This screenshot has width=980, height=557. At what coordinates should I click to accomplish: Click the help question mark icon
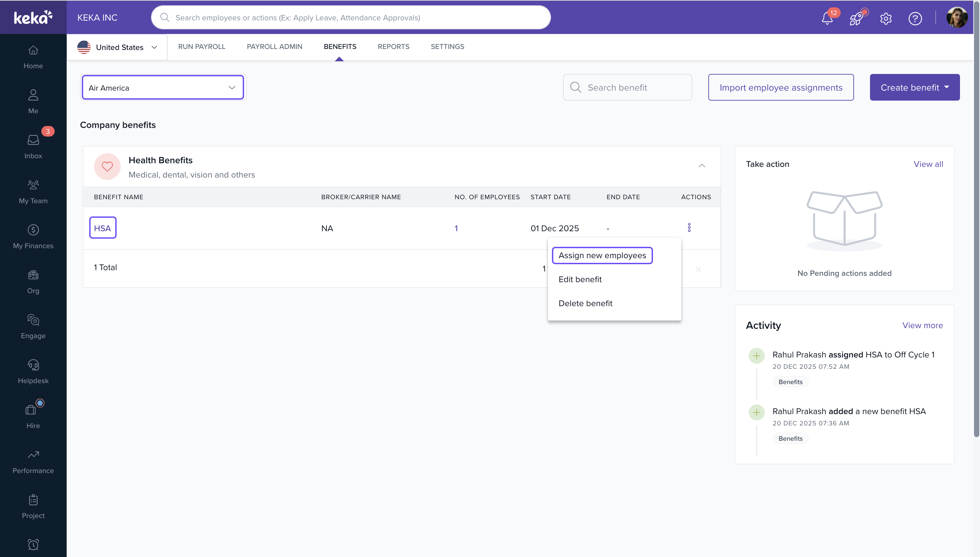click(915, 18)
